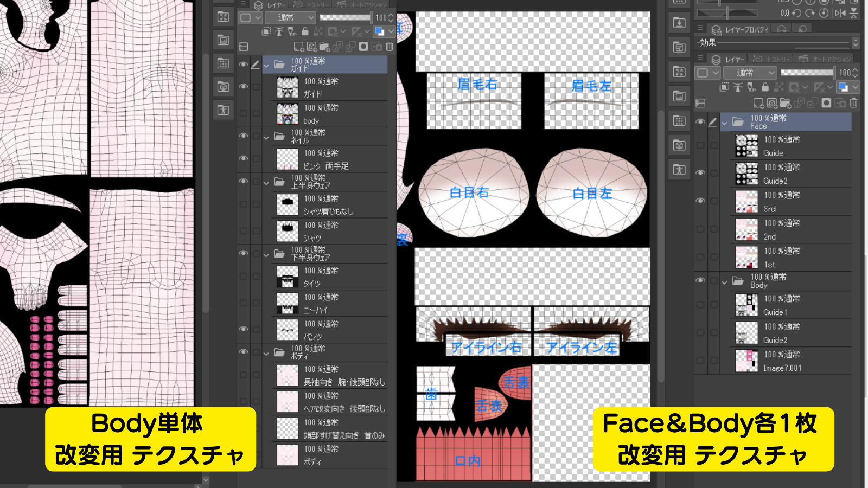868x488 pixels.
Task: Click the New Raster Layer icon
Action: (299, 47)
